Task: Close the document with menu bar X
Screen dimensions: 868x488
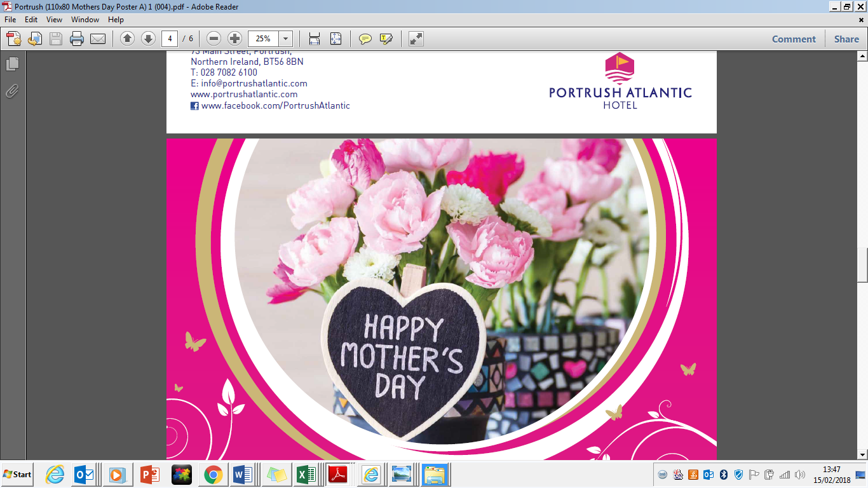Action: (861, 20)
